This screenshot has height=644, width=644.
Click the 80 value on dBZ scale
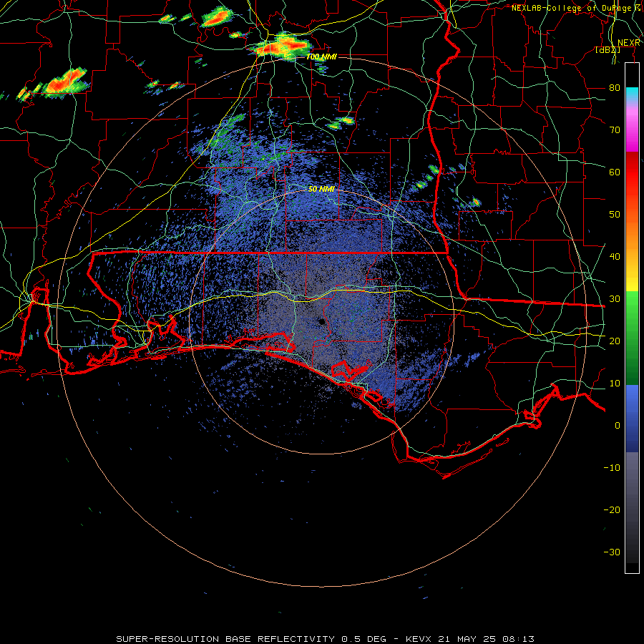tap(615, 87)
